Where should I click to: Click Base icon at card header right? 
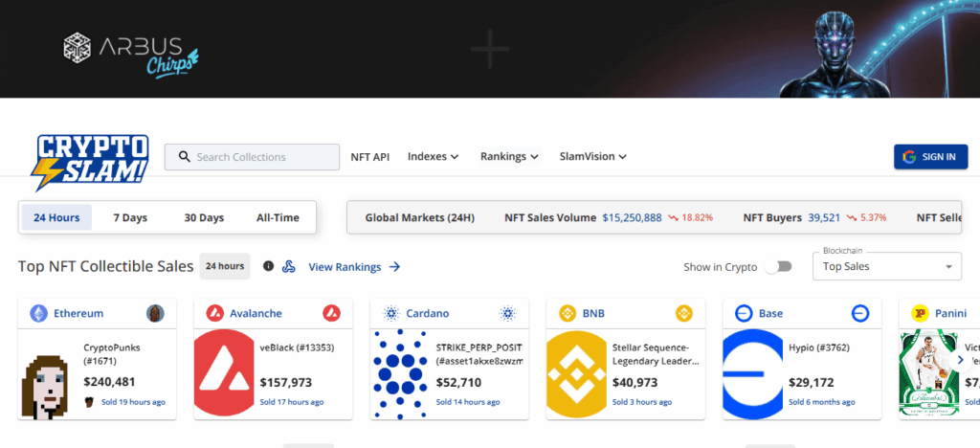click(860, 313)
